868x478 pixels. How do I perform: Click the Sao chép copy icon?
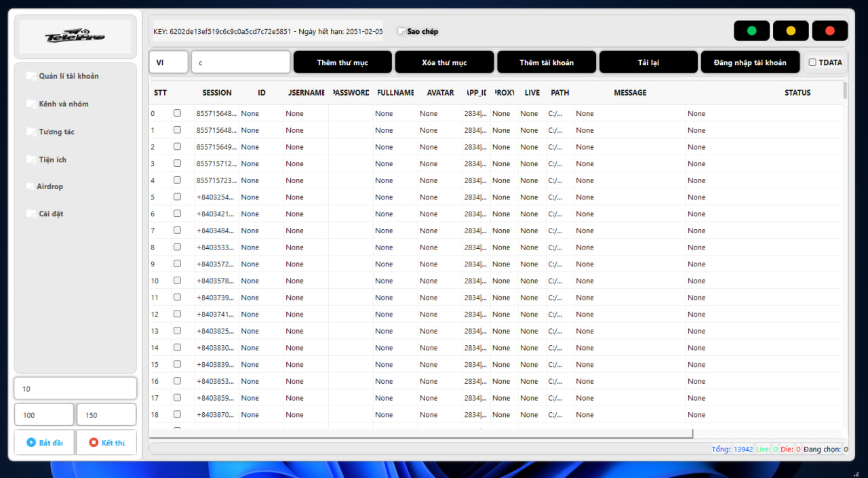402,31
